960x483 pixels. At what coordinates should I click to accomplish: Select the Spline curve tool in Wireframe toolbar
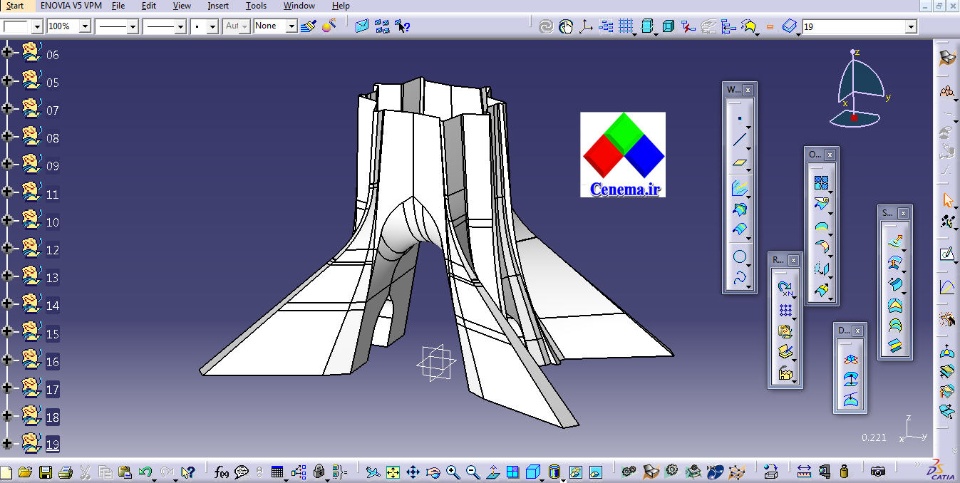(x=739, y=277)
